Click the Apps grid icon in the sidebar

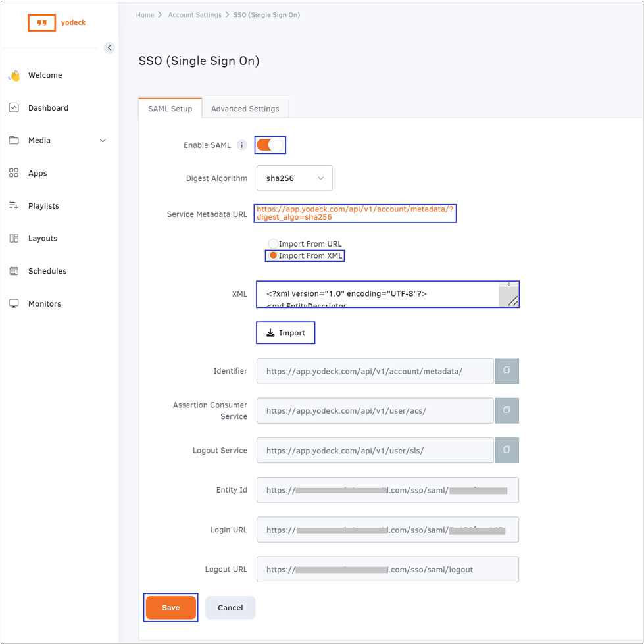14,173
